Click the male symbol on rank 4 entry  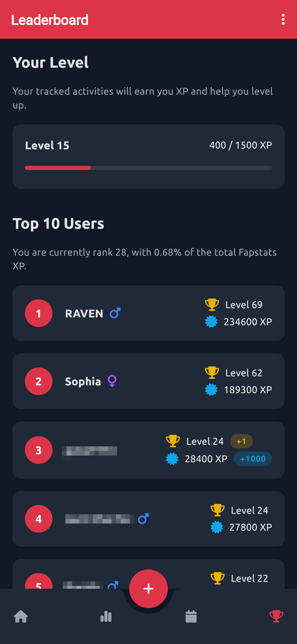tap(143, 519)
